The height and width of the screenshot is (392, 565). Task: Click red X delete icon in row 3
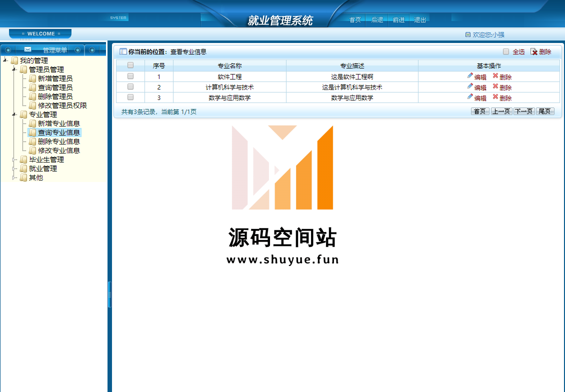(495, 96)
